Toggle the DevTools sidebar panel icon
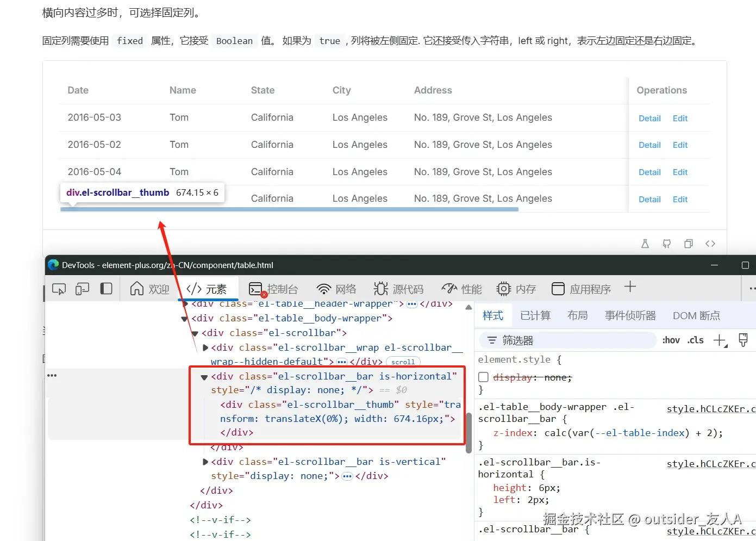The height and width of the screenshot is (541, 756). (107, 289)
